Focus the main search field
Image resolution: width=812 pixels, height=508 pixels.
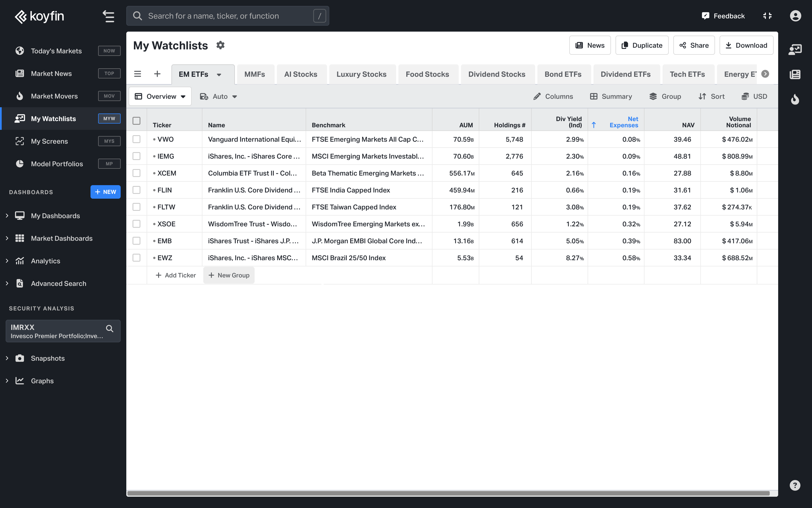click(x=228, y=16)
